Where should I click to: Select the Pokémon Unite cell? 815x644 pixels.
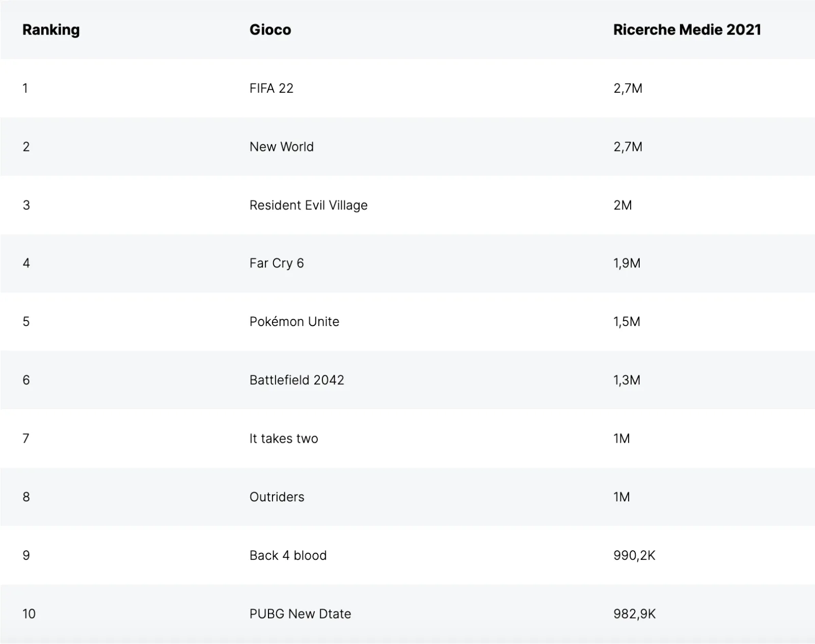[x=294, y=321]
